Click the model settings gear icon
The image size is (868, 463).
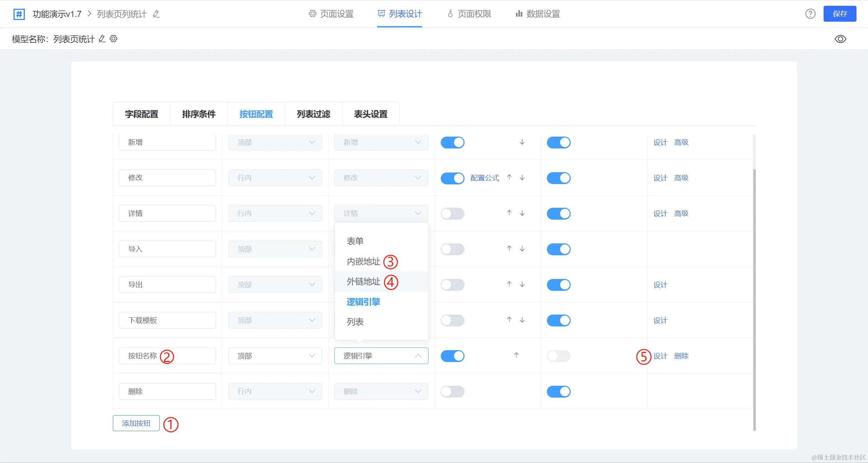[114, 39]
